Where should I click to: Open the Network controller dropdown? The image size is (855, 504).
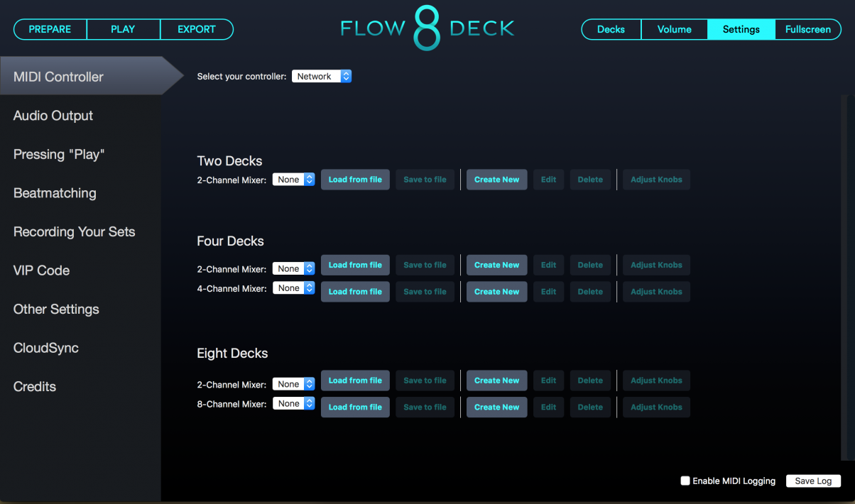[322, 77]
